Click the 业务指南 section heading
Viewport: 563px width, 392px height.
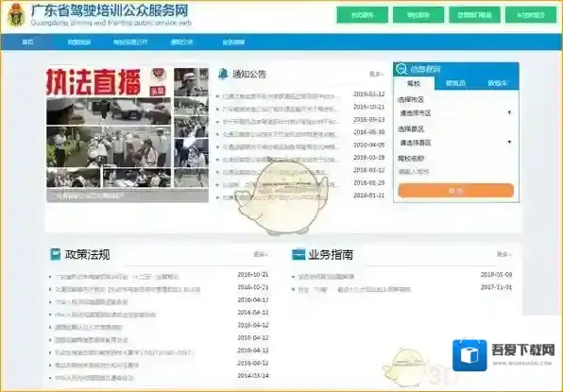pos(331,254)
